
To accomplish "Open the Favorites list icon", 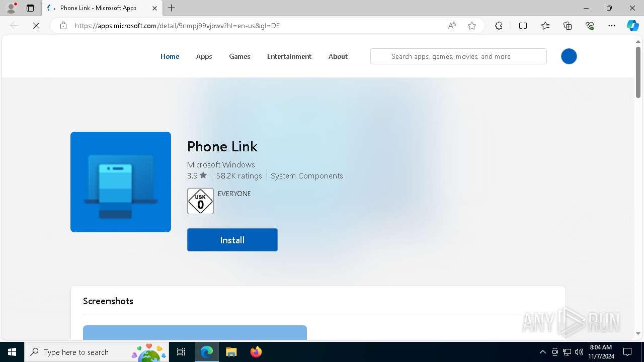I will pyautogui.click(x=545, y=26).
